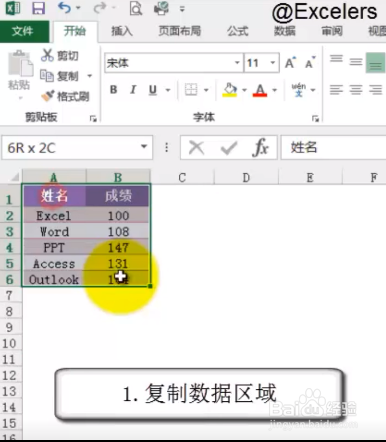Viewport: 386px width, 442px height.
Task: Apply red font color
Action: coord(260,90)
